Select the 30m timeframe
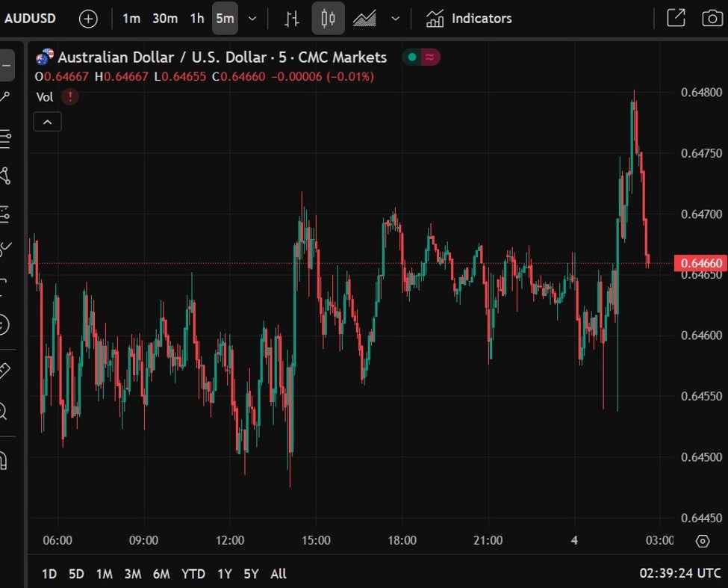Screen dimensions: 728x588 (164, 19)
